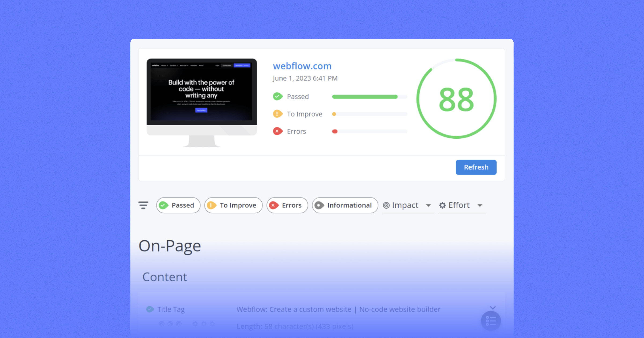
Task: Open the floating checklist button
Action: click(x=491, y=321)
